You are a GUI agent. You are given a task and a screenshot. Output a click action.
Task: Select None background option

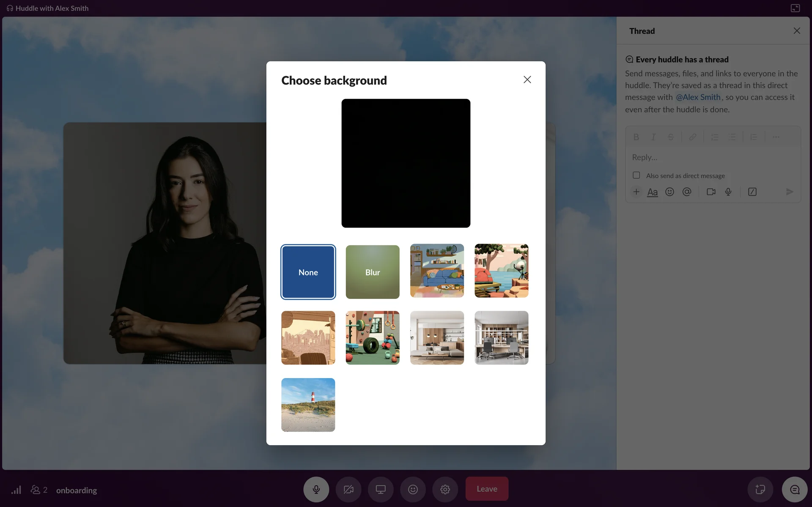(x=308, y=272)
